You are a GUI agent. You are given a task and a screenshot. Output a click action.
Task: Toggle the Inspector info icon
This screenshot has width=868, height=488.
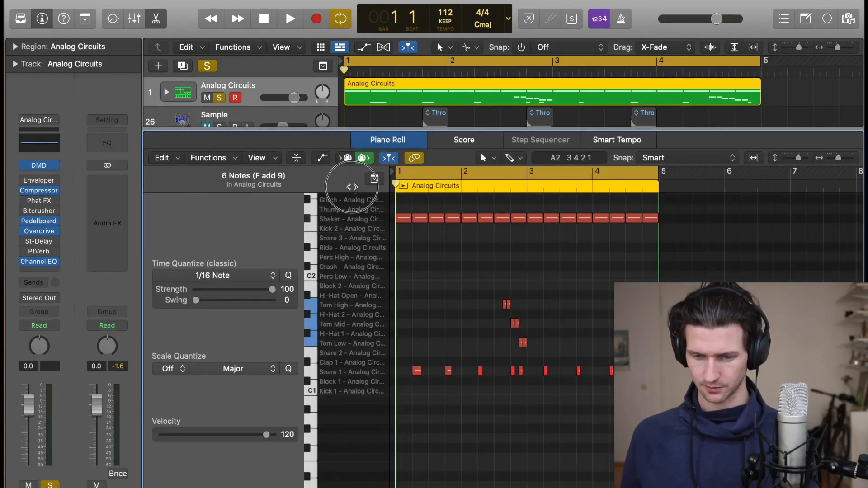pyautogui.click(x=42, y=19)
